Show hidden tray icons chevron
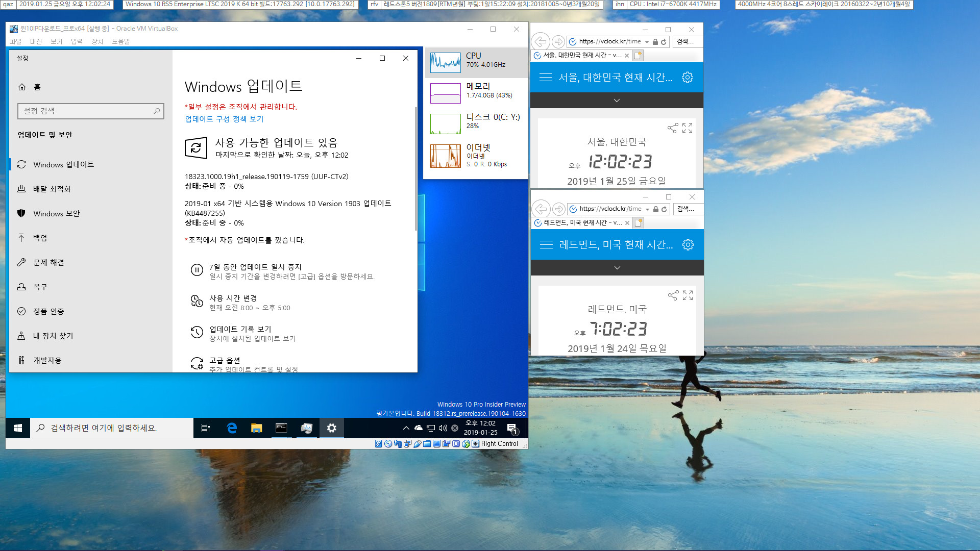980x551 pixels. pyautogui.click(x=406, y=428)
